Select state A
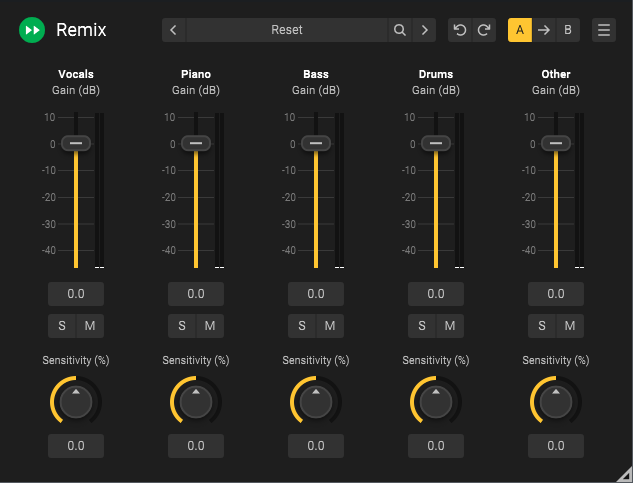Image resolution: width=633 pixels, height=483 pixels. 520,30
